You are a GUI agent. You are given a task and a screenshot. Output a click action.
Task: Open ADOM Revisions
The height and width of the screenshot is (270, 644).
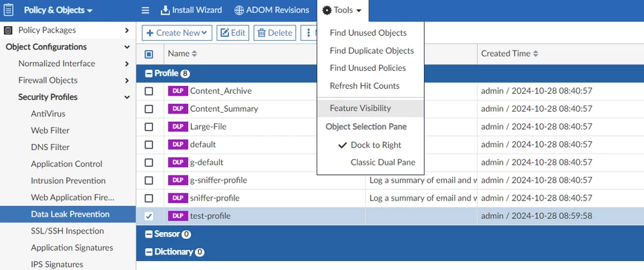(272, 10)
